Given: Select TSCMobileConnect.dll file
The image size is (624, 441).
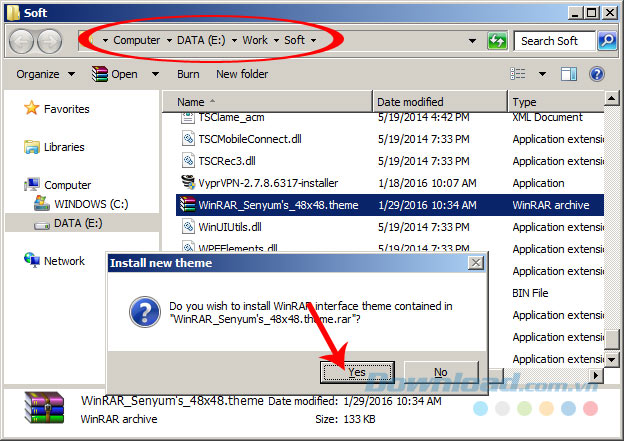Looking at the screenshot, I should click(x=250, y=139).
